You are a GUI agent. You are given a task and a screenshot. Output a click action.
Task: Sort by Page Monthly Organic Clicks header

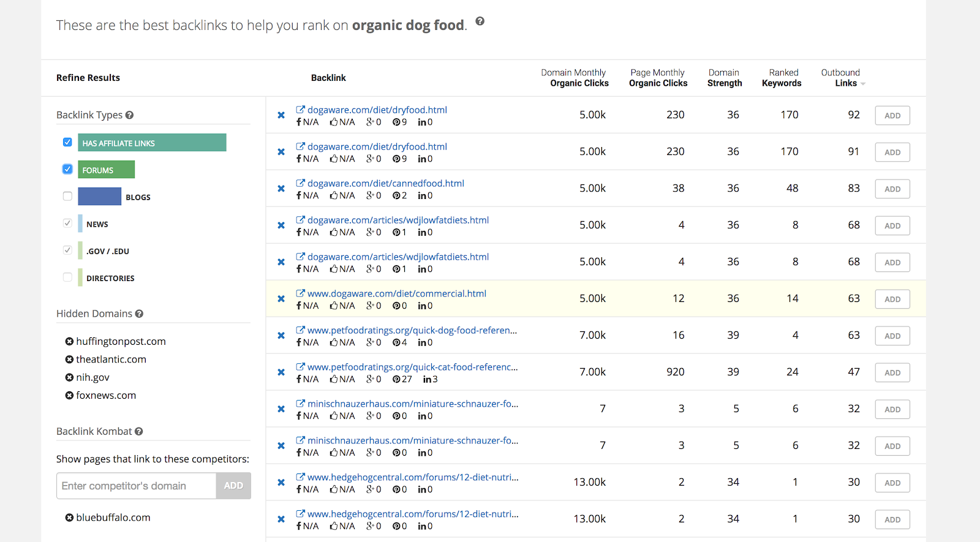click(658, 78)
